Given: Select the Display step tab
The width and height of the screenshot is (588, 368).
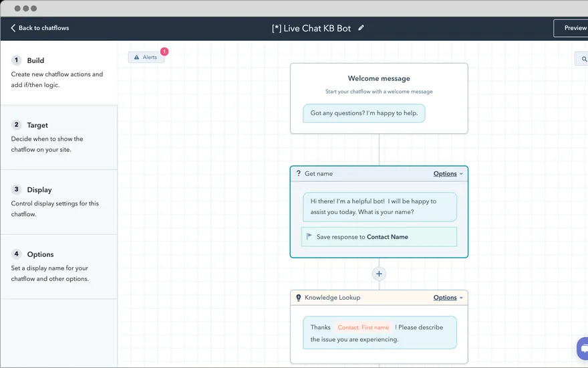Looking at the screenshot, I should click(x=59, y=202).
